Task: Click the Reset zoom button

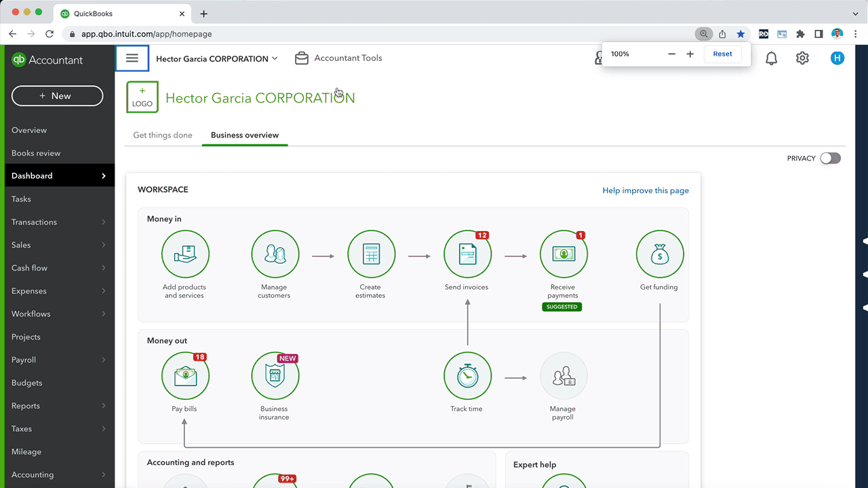Action: (722, 54)
